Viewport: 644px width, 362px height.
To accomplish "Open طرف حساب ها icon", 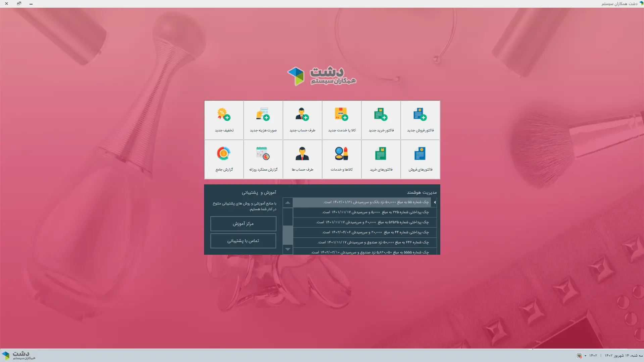I will (x=302, y=159).
